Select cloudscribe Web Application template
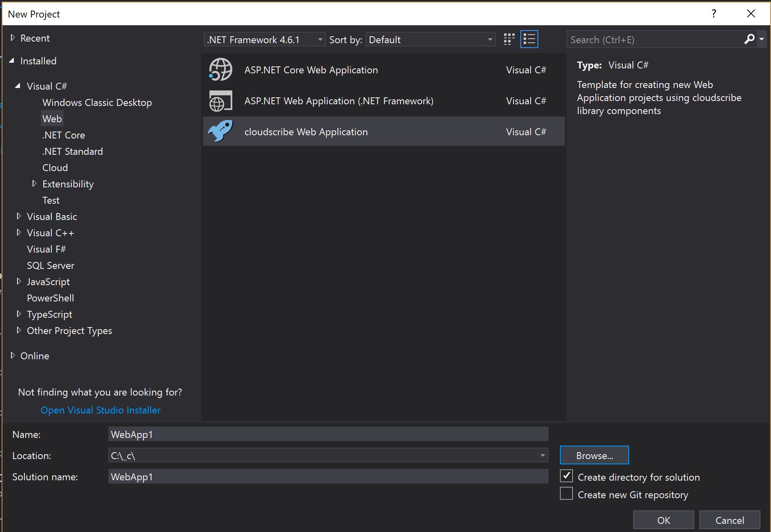Viewport: 771px width, 532px height. (x=383, y=131)
